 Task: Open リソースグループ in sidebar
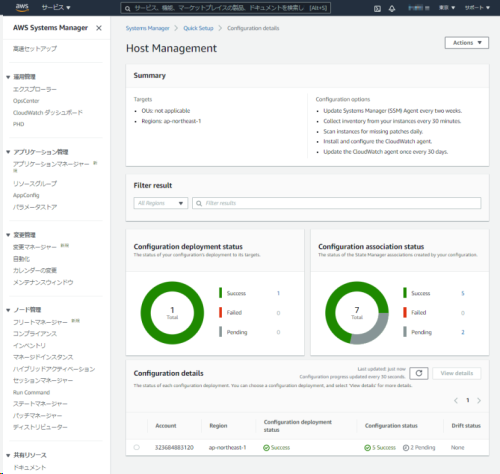click(35, 184)
